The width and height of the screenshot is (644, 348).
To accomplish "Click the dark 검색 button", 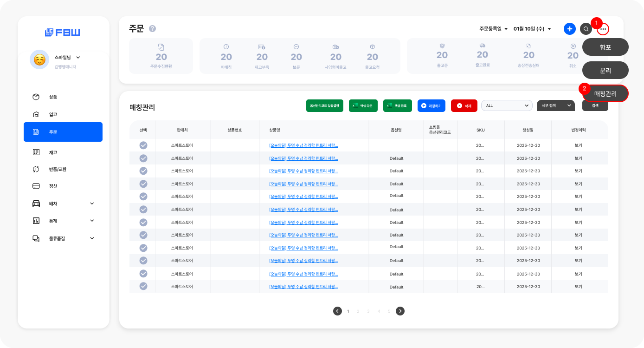I will point(595,105).
